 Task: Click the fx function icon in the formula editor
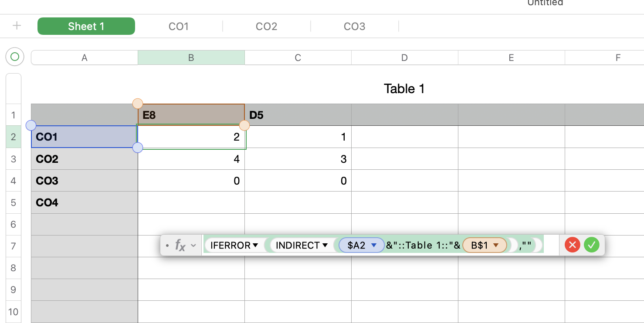pos(180,246)
